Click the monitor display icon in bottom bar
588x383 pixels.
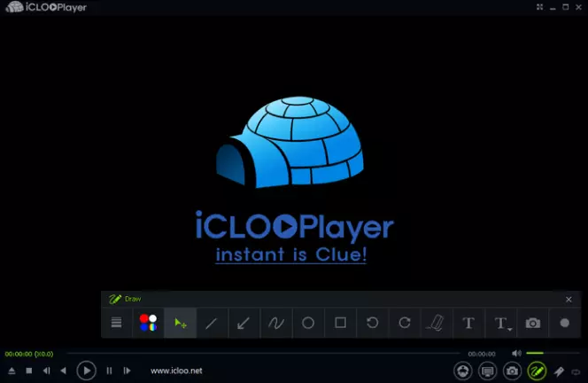(488, 371)
